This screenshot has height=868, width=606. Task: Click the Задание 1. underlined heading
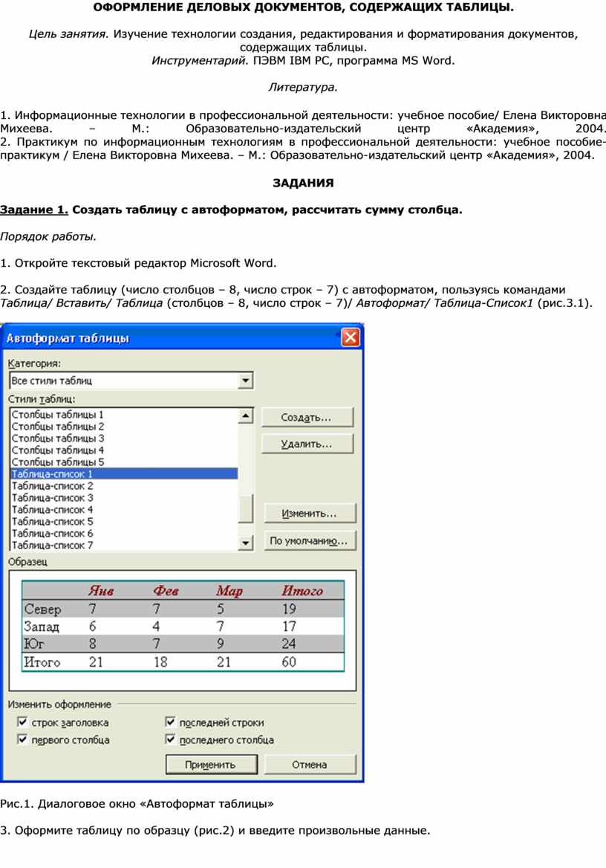click(x=34, y=210)
